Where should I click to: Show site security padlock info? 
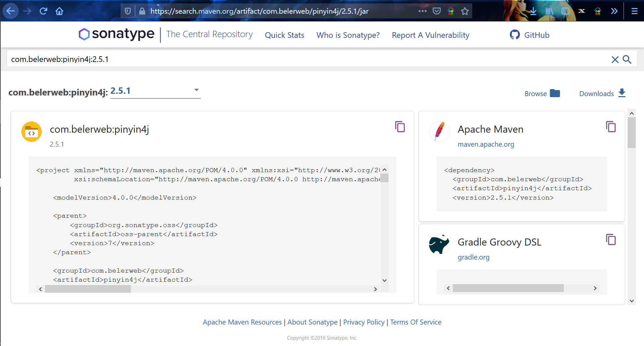pyautogui.click(x=142, y=11)
